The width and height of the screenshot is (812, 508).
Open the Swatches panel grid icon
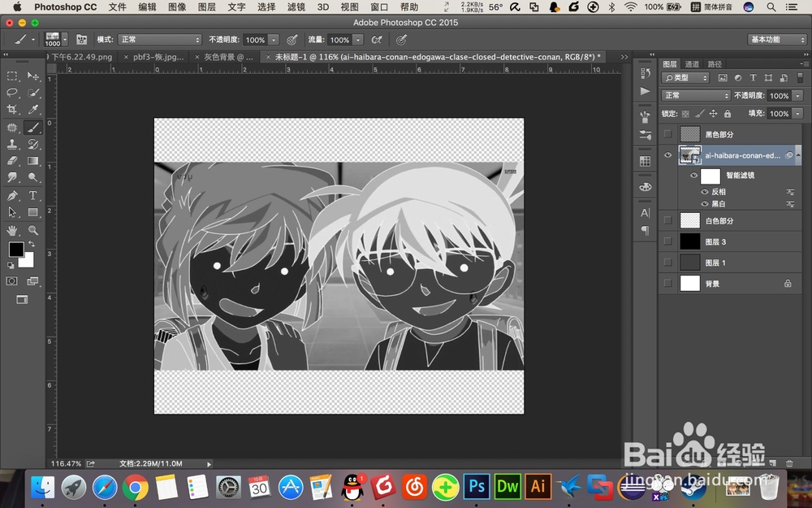click(646, 161)
